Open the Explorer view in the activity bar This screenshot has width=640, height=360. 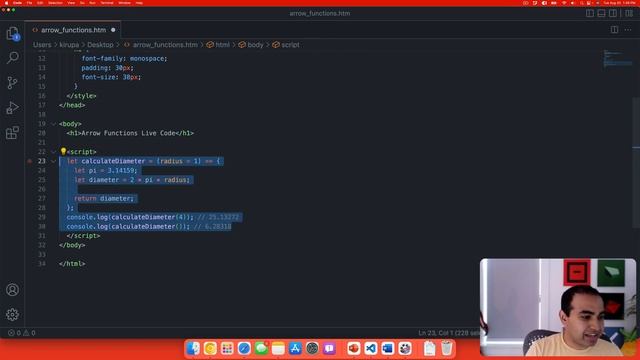[x=13, y=33]
